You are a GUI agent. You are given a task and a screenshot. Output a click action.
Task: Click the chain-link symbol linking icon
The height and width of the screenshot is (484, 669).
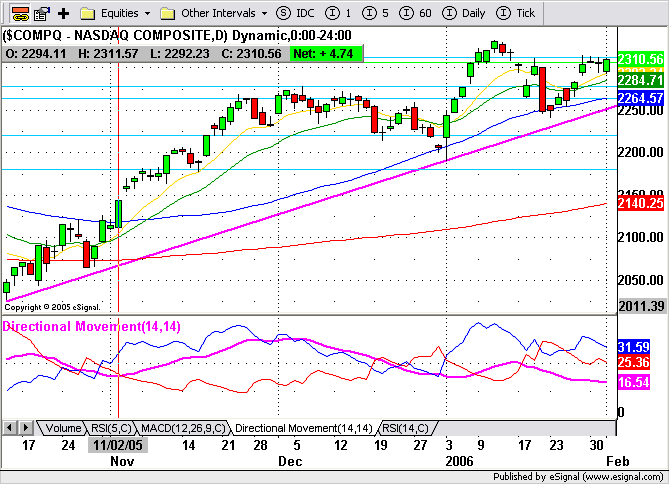point(20,13)
